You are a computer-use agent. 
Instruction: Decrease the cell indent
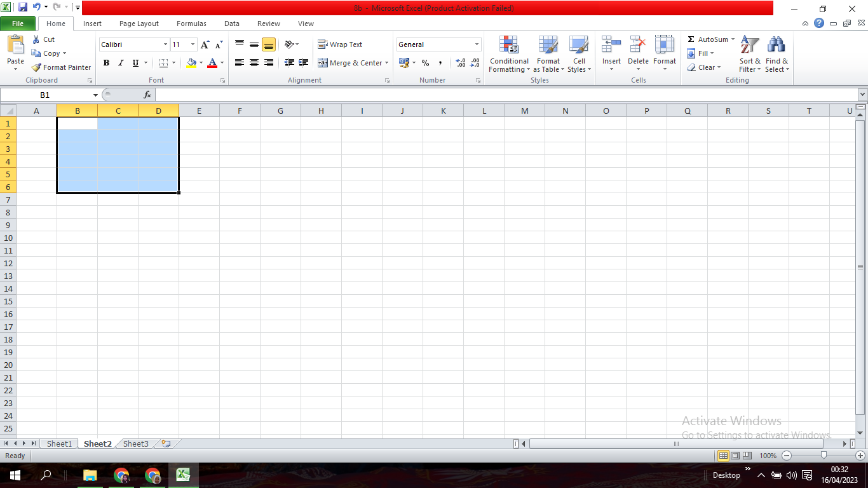point(289,63)
